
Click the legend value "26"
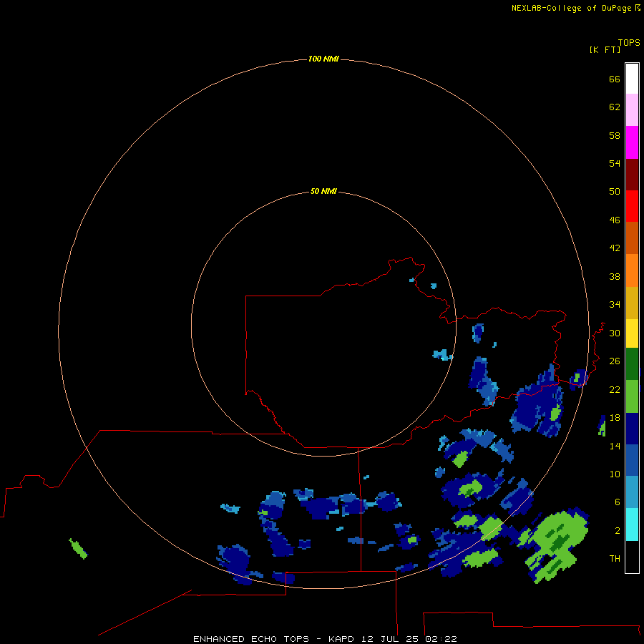(615, 361)
